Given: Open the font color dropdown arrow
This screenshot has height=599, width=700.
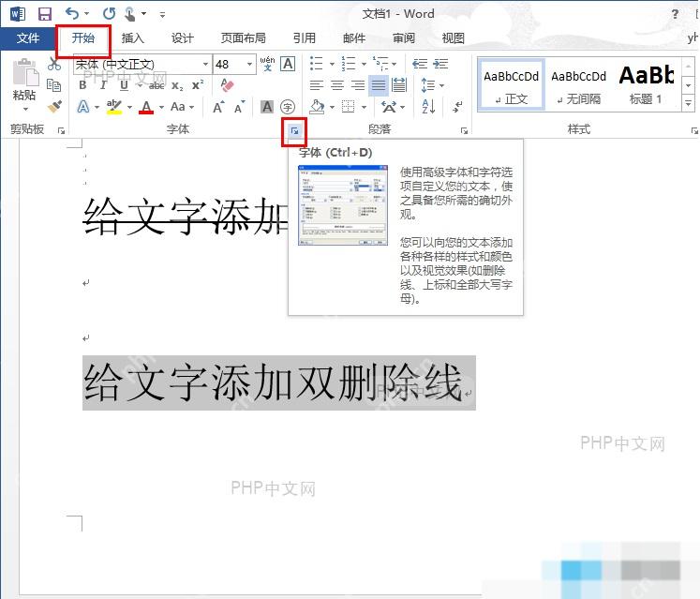Looking at the screenshot, I should [x=161, y=107].
